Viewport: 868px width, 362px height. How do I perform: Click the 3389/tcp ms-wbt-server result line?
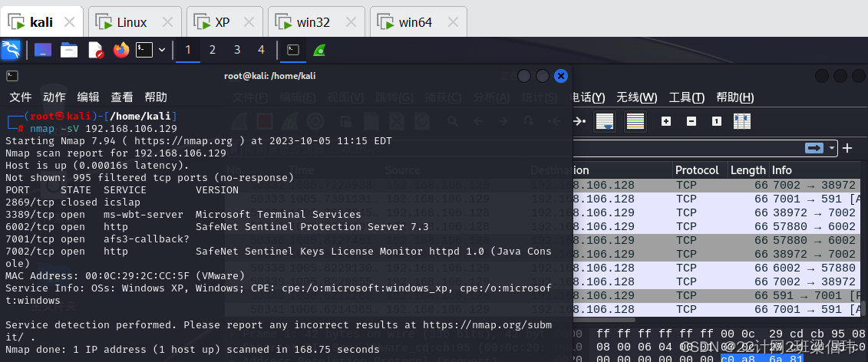(183, 214)
